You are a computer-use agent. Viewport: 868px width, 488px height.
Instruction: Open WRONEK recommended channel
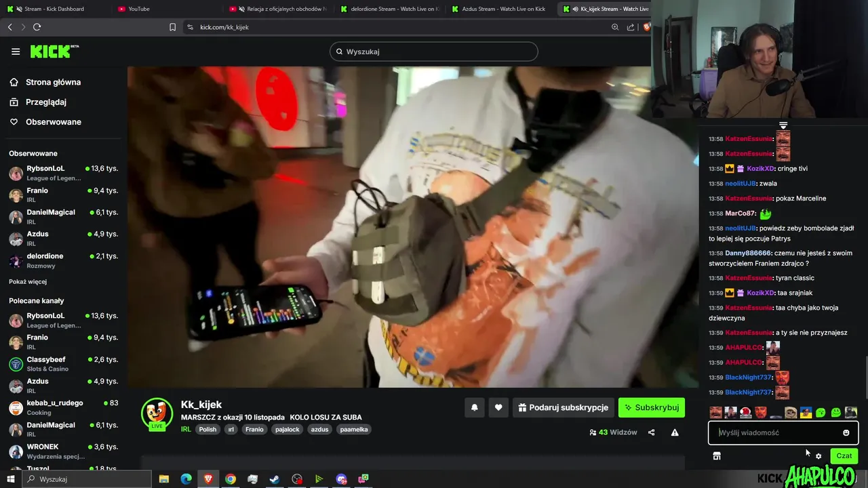point(63,451)
